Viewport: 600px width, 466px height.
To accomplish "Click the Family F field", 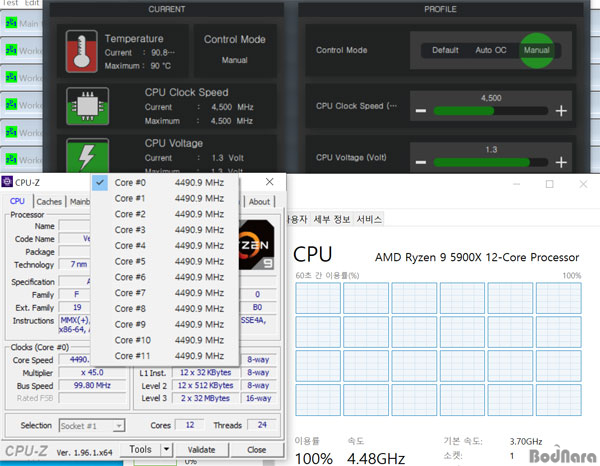I will click(x=75, y=294).
